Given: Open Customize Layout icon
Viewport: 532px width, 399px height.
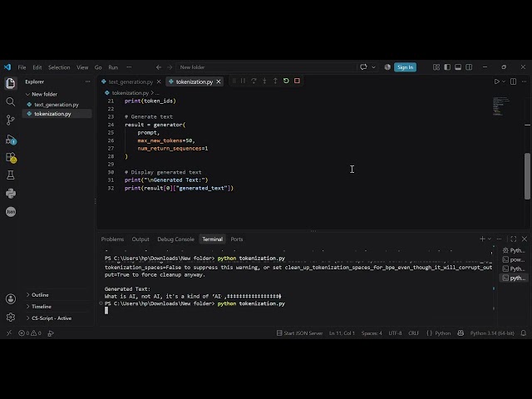Looking at the screenshot, I should 436,67.
